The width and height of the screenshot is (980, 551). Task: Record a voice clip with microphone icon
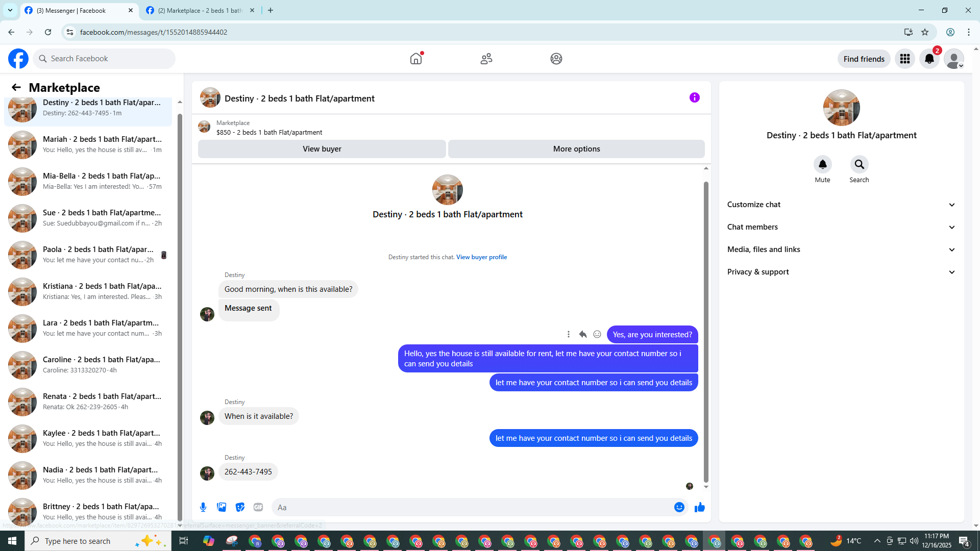tap(203, 507)
